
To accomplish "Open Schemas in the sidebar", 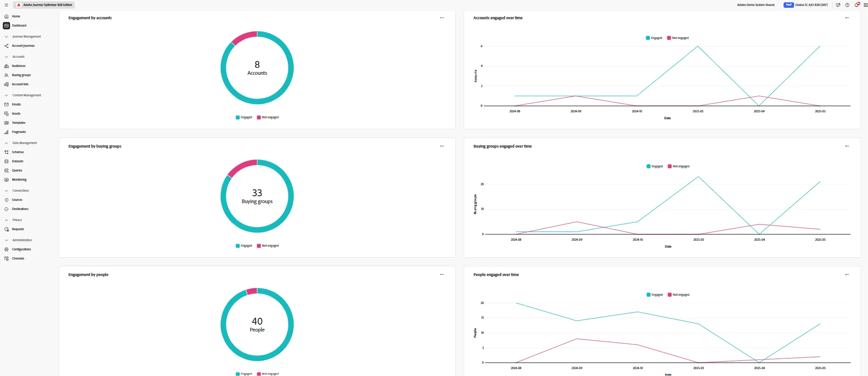I will (x=14, y=152).
